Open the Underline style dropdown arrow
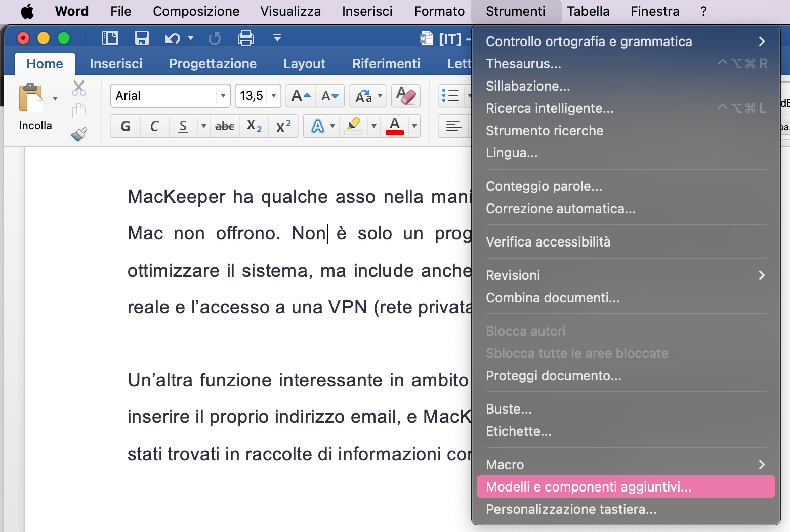The height and width of the screenshot is (532, 790). (203, 126)
